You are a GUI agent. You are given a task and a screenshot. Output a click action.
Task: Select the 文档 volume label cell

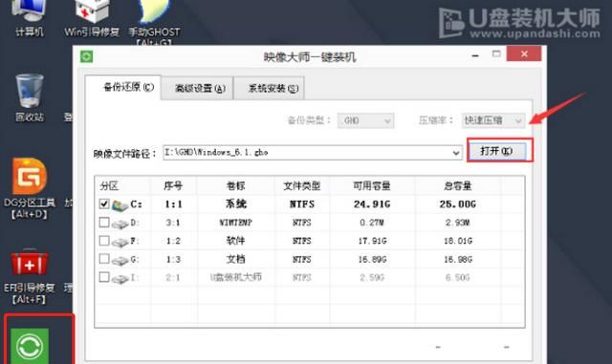pos(236,259)
